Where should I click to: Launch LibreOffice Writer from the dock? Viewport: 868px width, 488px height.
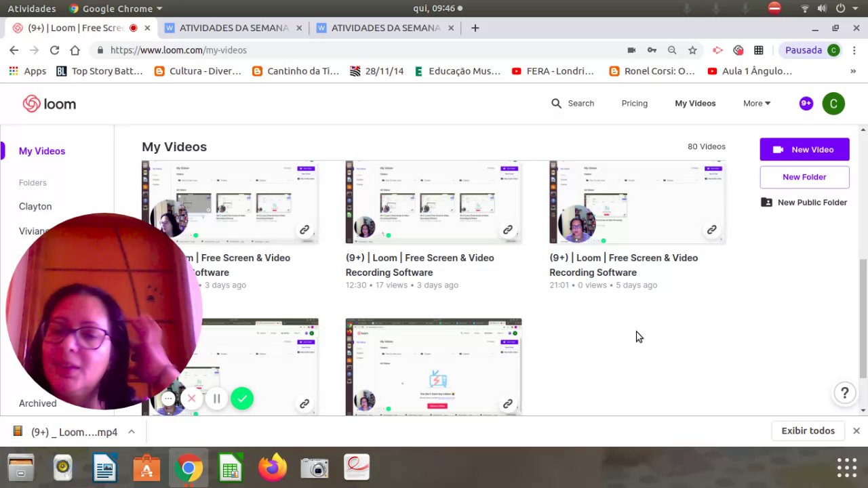[104, 468]
